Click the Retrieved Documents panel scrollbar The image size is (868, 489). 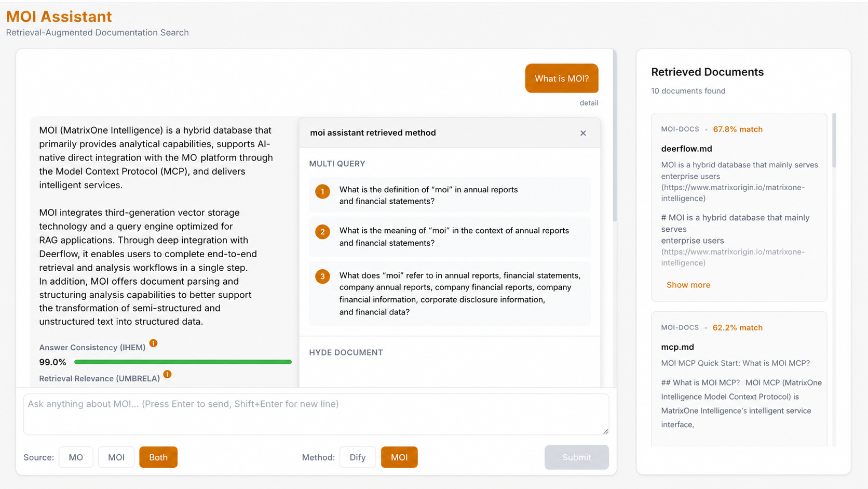tap(834, 140)
